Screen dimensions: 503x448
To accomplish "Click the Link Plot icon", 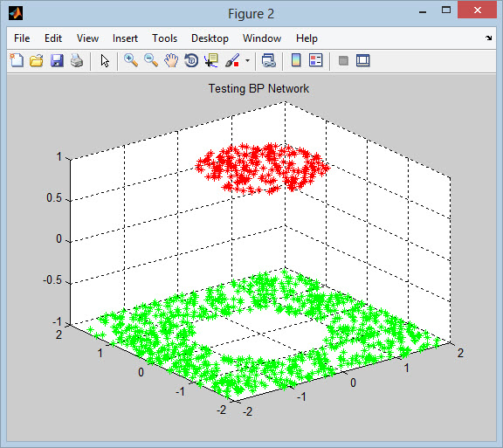I will click(268, 60).
